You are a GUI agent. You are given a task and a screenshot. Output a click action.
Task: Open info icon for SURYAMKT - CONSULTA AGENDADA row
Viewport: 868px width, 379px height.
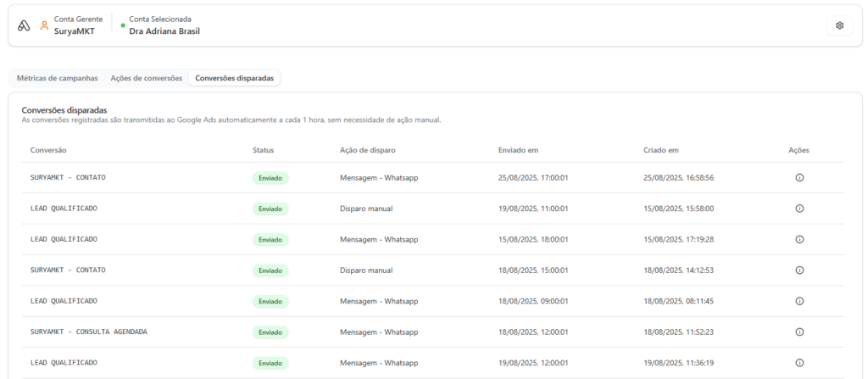click(798, 332)
